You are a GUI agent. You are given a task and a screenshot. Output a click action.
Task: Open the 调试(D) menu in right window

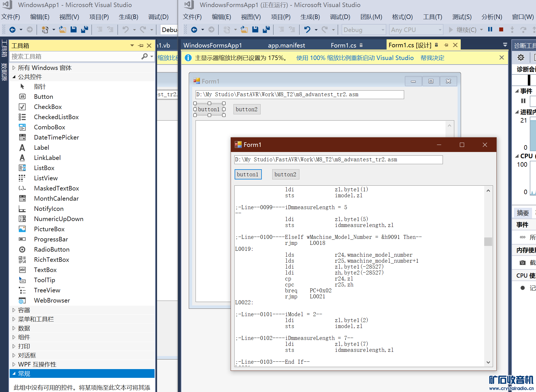click(340, 17)
